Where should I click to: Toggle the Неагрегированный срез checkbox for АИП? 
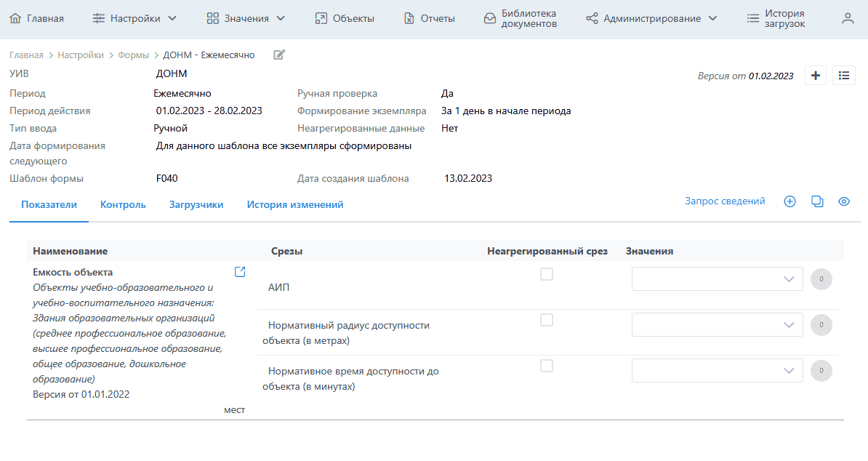click(547, 274)
